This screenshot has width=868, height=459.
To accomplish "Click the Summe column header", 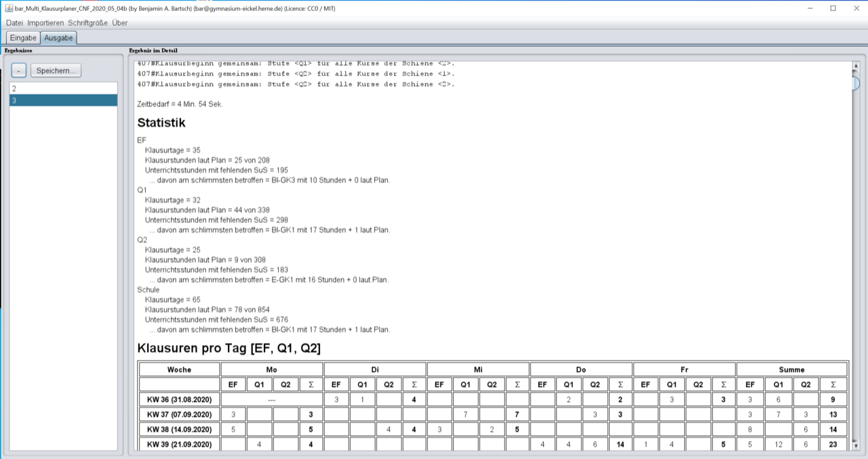I will pyautogui.click(x=791, y=370).
